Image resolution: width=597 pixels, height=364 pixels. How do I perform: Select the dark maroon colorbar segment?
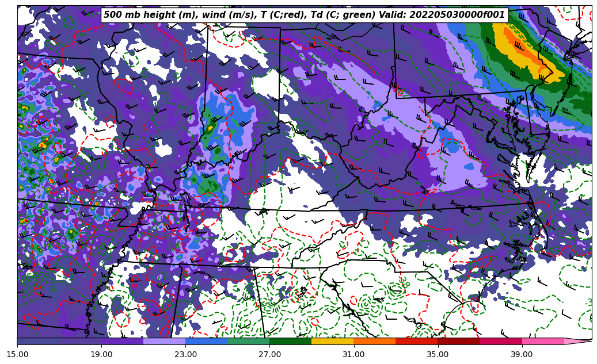[x=459, y=341]
